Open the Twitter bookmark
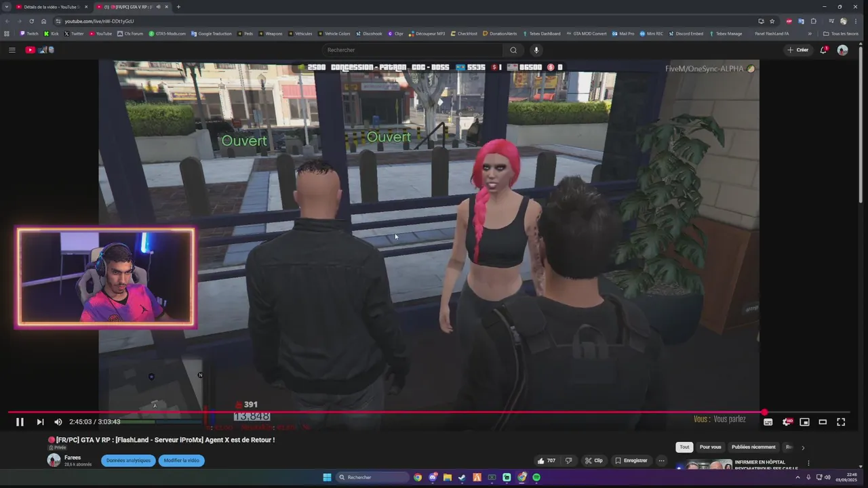The height and width of the screenshot is (488, 868). click(74, 33)
